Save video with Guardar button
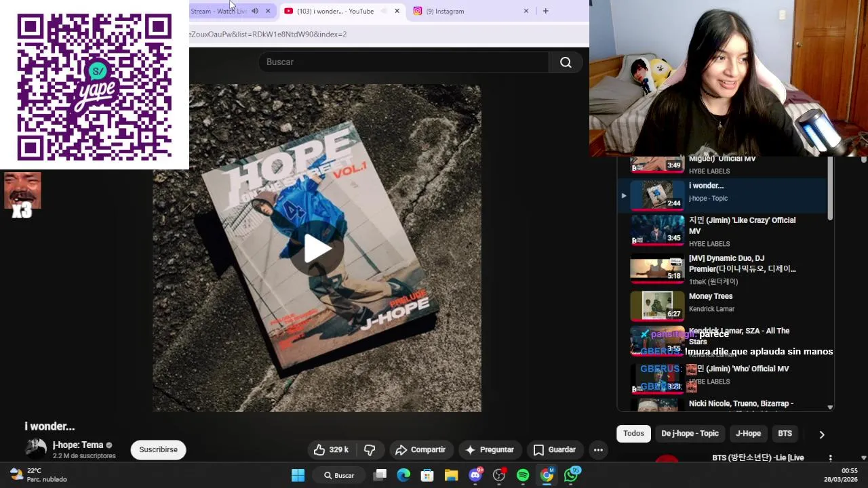The image size is (868, 488). click(x=555, y=449)
